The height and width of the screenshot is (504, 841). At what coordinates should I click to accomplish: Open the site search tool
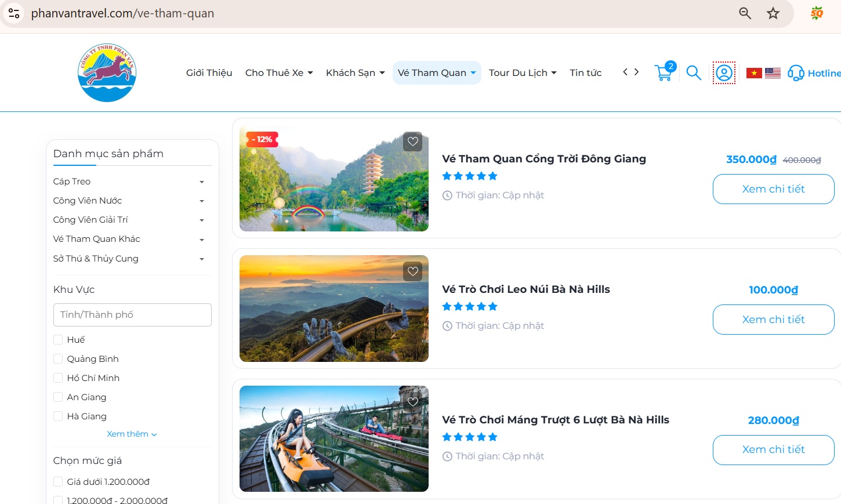coord(693,72)
